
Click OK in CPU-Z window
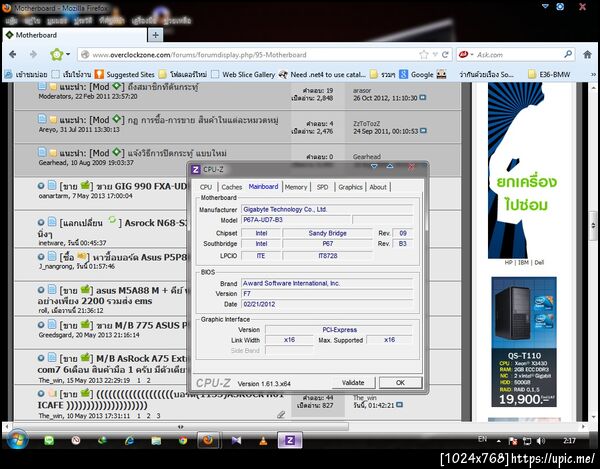click(400, 383)
